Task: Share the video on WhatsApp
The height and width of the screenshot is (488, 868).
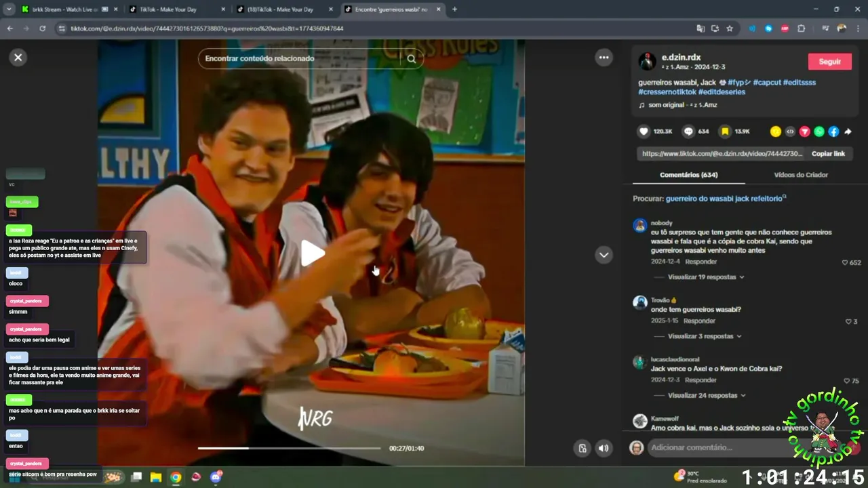Action: (x=819, y=131)
